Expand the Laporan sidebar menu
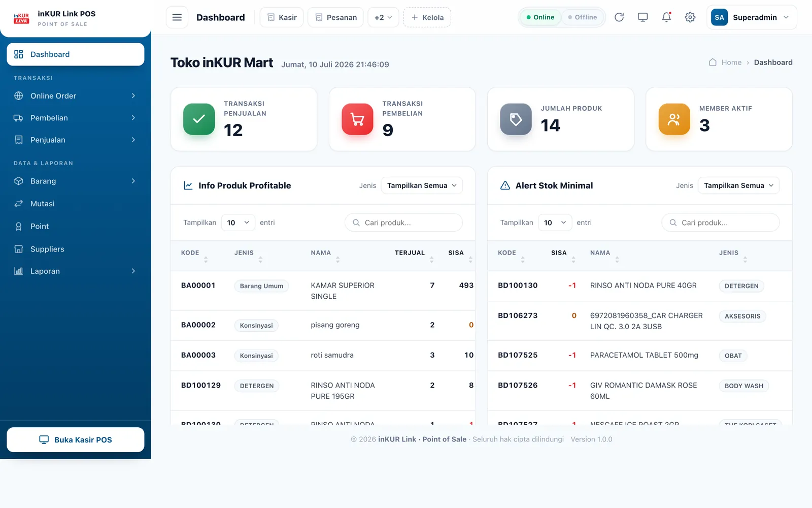This screenshot has width=812, height=508. coord(75,271)
